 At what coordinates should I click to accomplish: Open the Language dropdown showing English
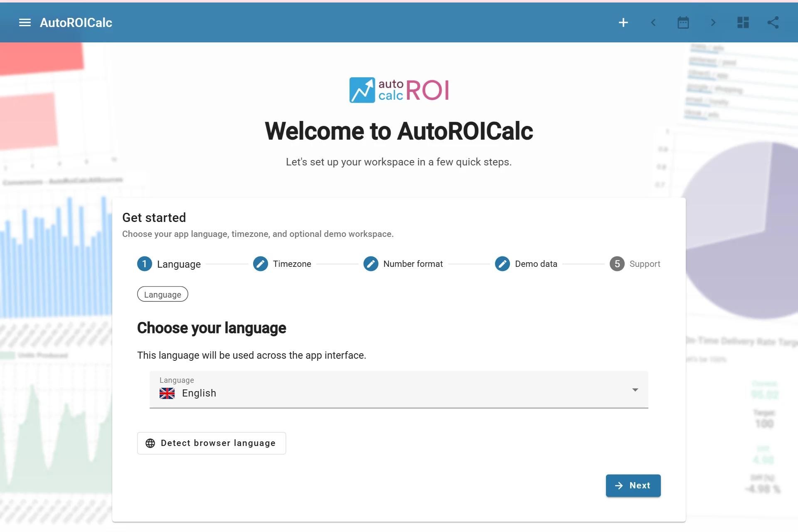[x=399, y=389]
